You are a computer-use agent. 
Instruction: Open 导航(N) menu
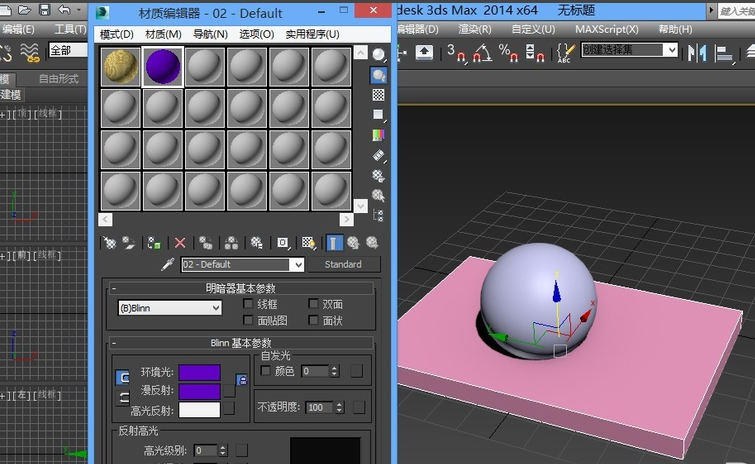point(210,34)
